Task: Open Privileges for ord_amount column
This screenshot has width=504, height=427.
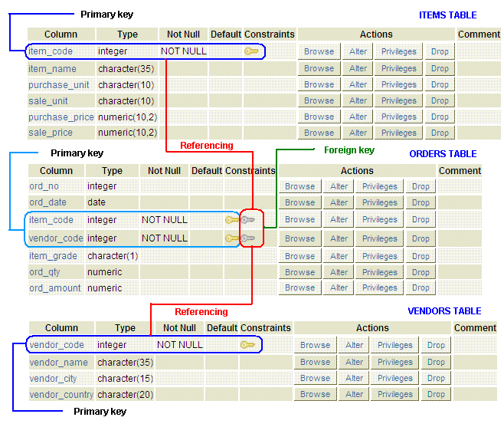Action: 380,287
